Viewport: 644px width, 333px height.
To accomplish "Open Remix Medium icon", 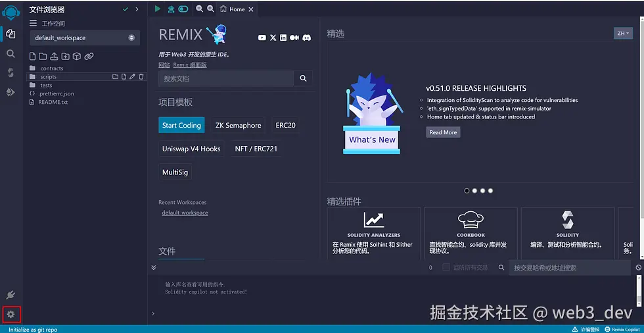I will (294, 38).
